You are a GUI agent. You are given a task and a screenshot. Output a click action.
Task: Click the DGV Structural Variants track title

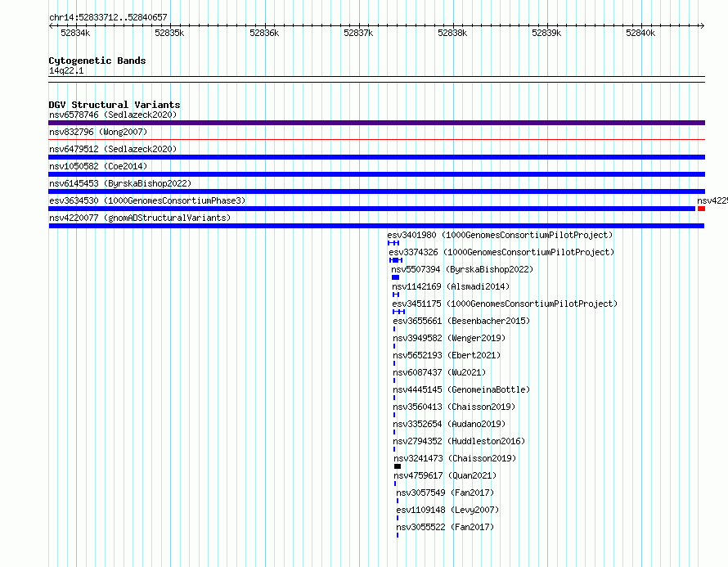(x=115, y=105)
